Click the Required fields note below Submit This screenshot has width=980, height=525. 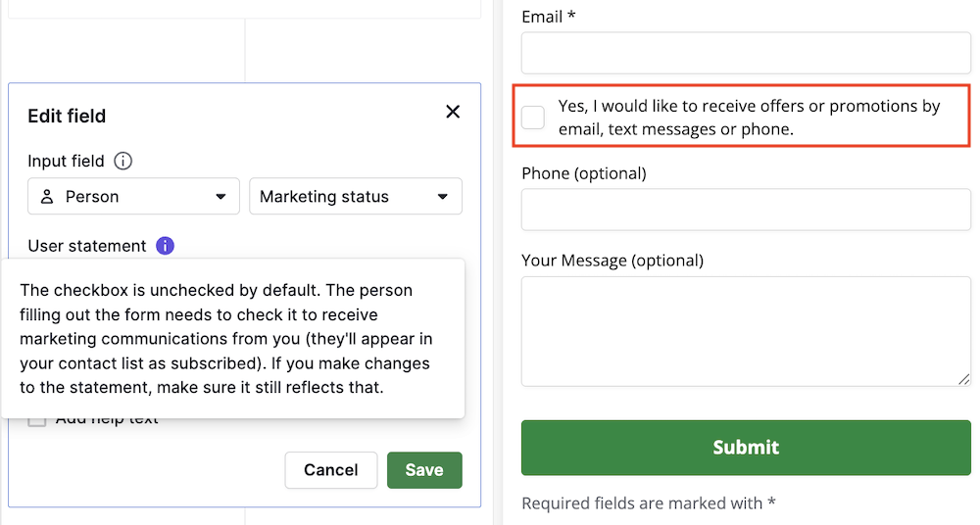(648, 503)
